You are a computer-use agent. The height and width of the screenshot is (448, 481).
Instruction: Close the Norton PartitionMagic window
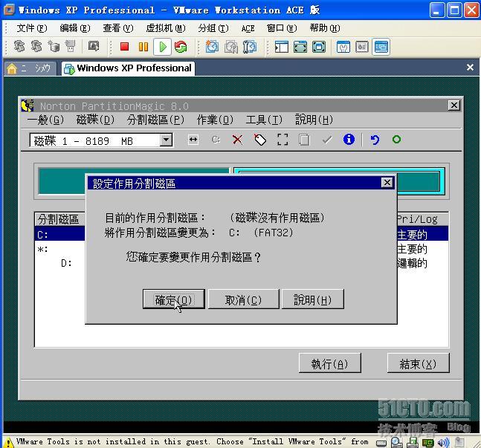point(454,105)
